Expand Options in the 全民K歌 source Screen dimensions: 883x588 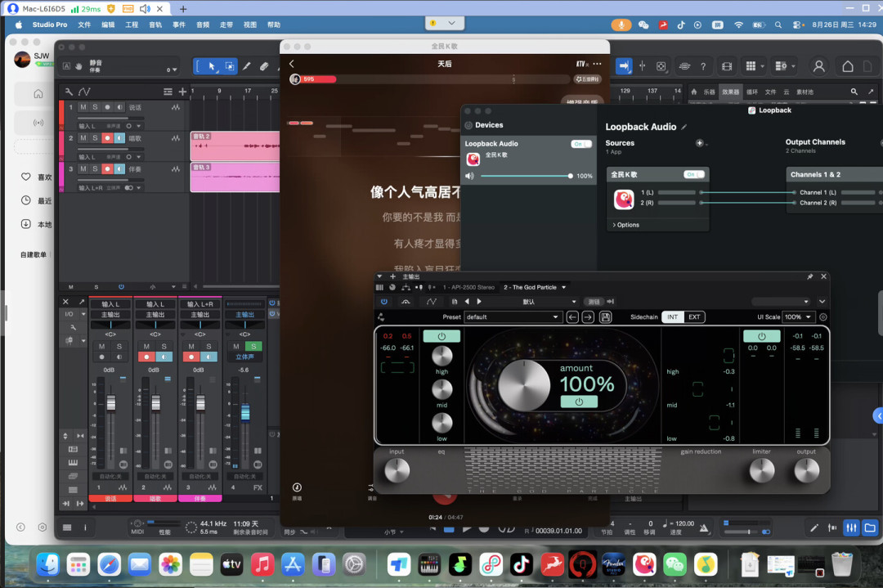(x=625, y=225)
